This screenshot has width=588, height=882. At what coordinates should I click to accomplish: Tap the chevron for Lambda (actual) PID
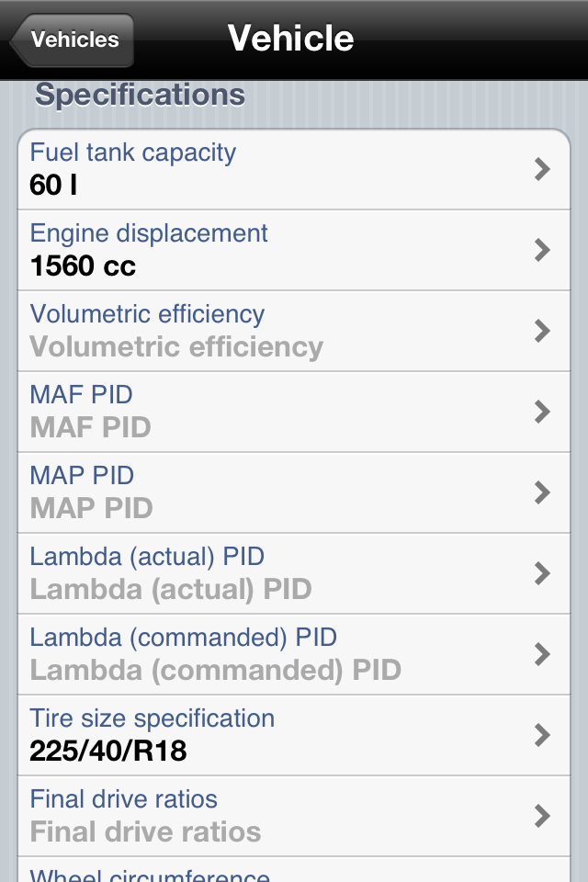pyautogui.click(x=542, y=573)
